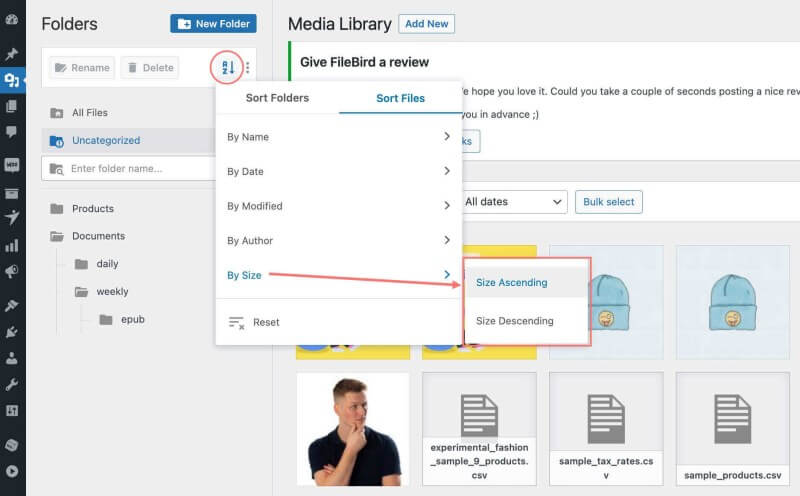Choose the By Modified sort option
The image size is (800, 496).
[x=339, y=206]
